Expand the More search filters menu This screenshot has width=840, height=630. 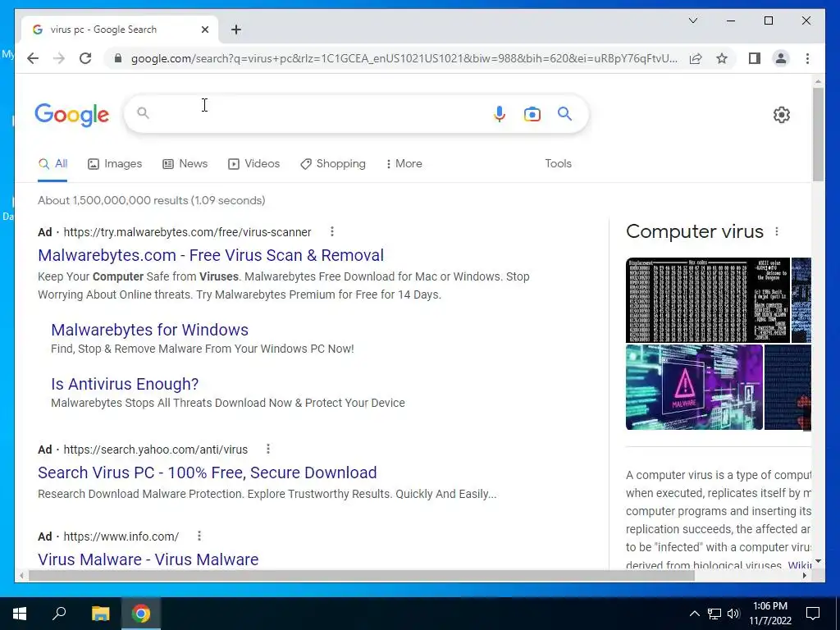click(x=404, y=163)
